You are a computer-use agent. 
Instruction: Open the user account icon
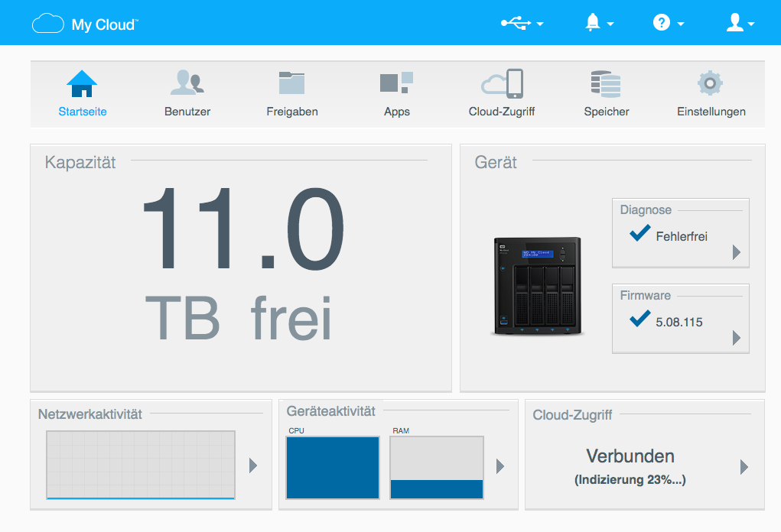(x=734, y=22)
